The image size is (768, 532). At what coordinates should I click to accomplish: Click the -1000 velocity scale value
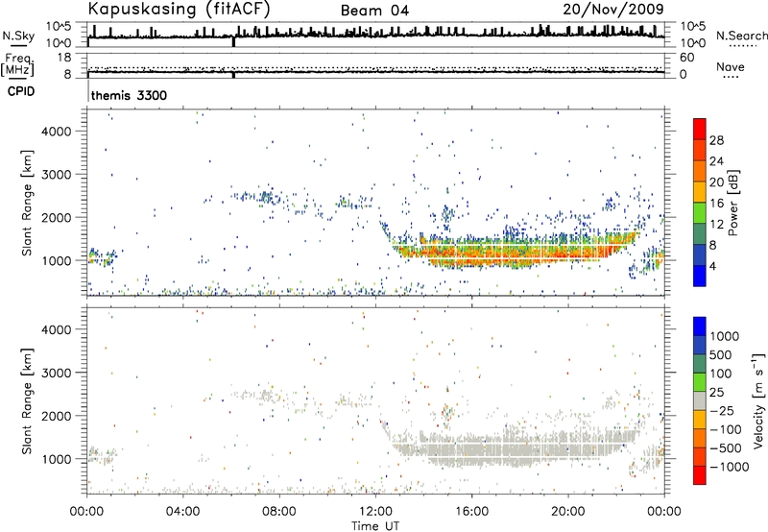tap(729, 467)
